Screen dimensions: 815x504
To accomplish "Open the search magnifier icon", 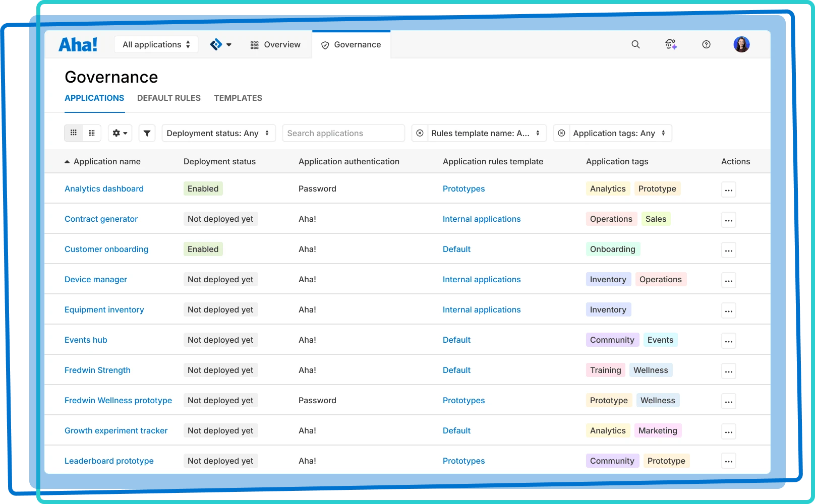I will (x=635, y=44).
